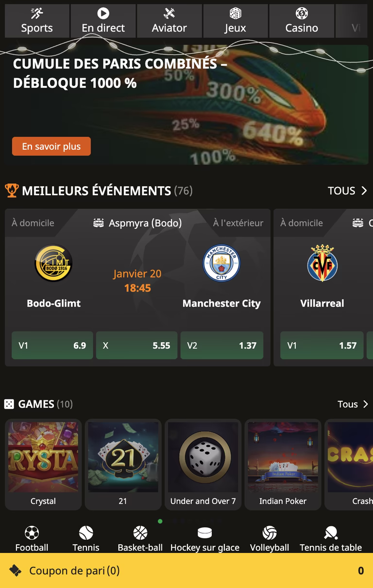The image size is (373, 588).
Task: Click the En savoir plus button
Action: click(x=51, y=146)
